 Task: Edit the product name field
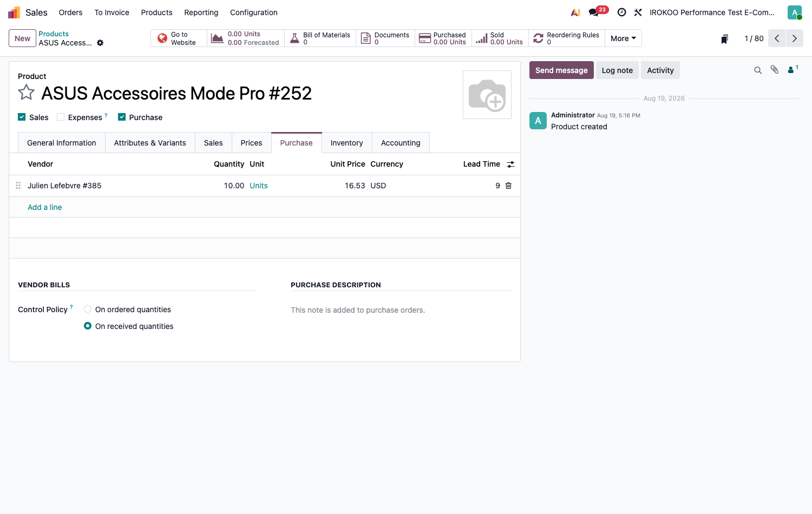click(176, 93)
